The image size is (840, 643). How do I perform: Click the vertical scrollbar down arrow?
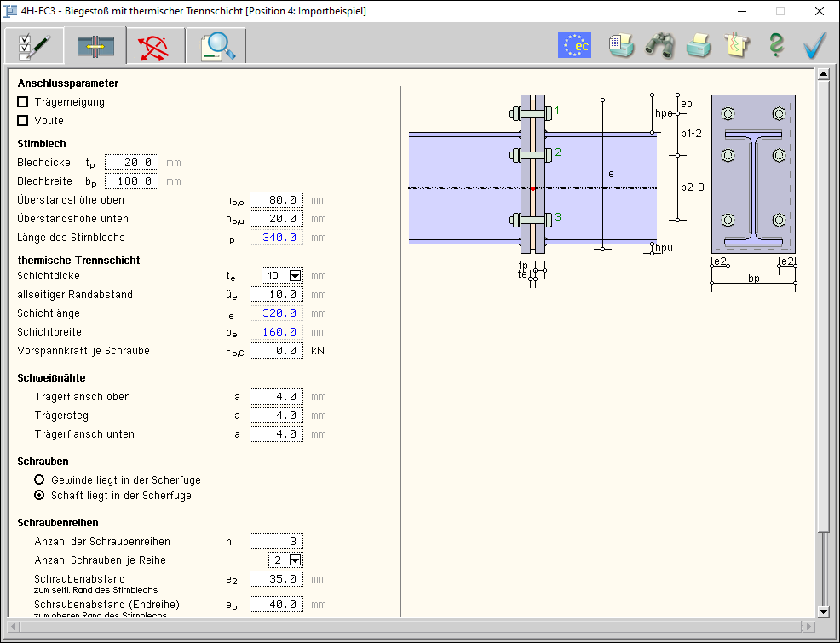click(823, 611)
